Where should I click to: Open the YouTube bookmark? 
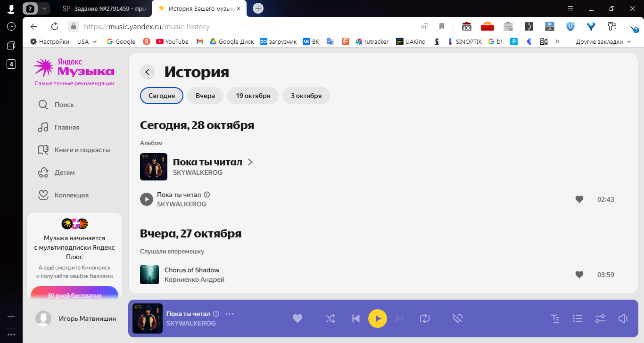pyautogui.click(x=172, y=41)
